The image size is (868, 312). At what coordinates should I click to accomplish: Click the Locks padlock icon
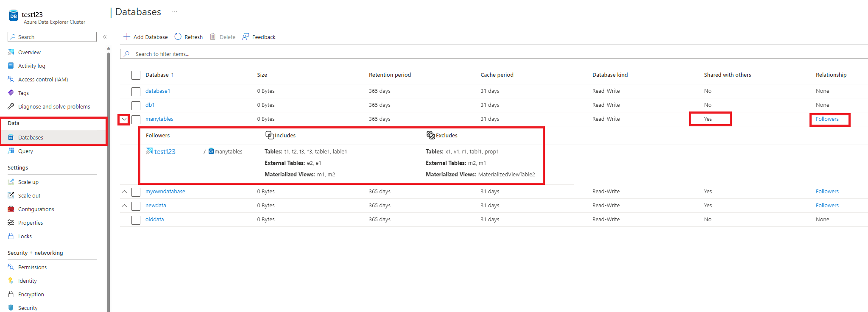point(11,236)
